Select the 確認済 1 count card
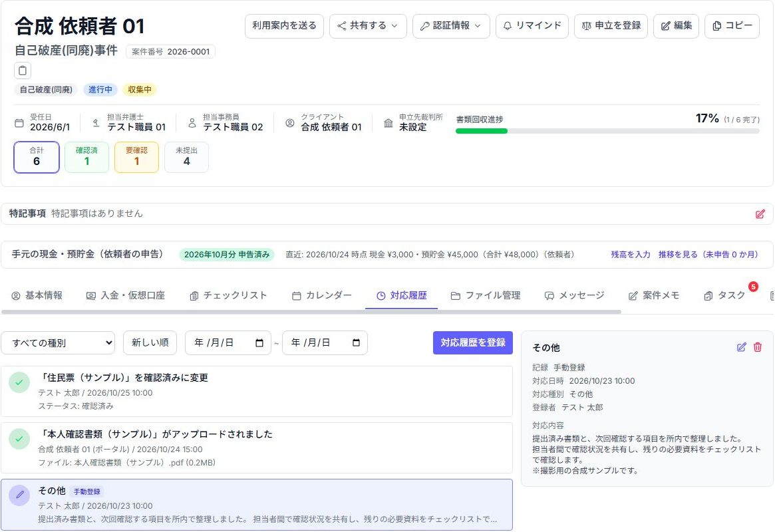 86,157
